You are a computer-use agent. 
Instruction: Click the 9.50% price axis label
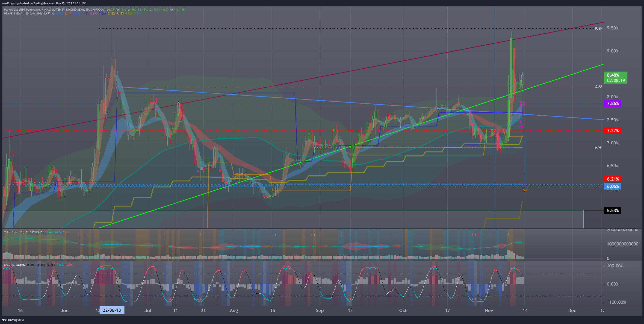point(613,28)
